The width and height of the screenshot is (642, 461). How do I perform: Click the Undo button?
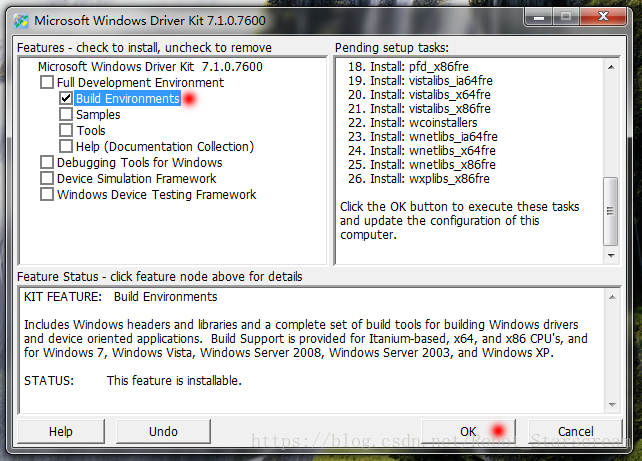coord(163,431)
